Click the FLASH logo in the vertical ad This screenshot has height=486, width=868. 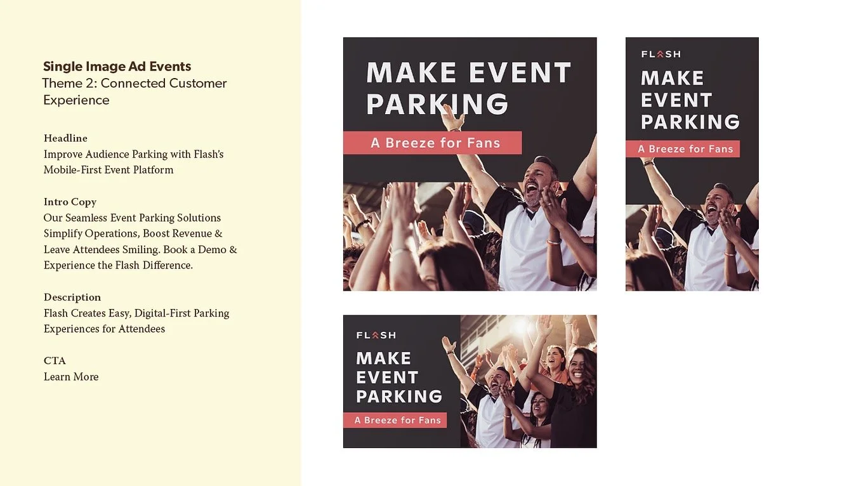coord(661,54)
